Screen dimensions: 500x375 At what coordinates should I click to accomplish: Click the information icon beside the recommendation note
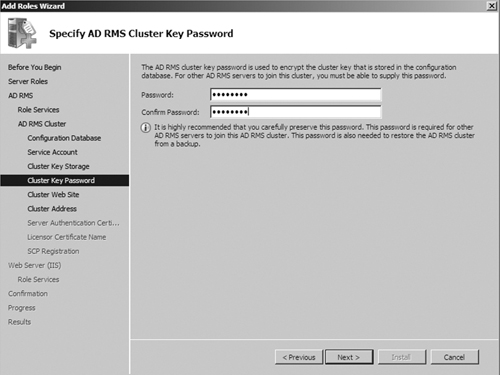[x=146, y=128]
